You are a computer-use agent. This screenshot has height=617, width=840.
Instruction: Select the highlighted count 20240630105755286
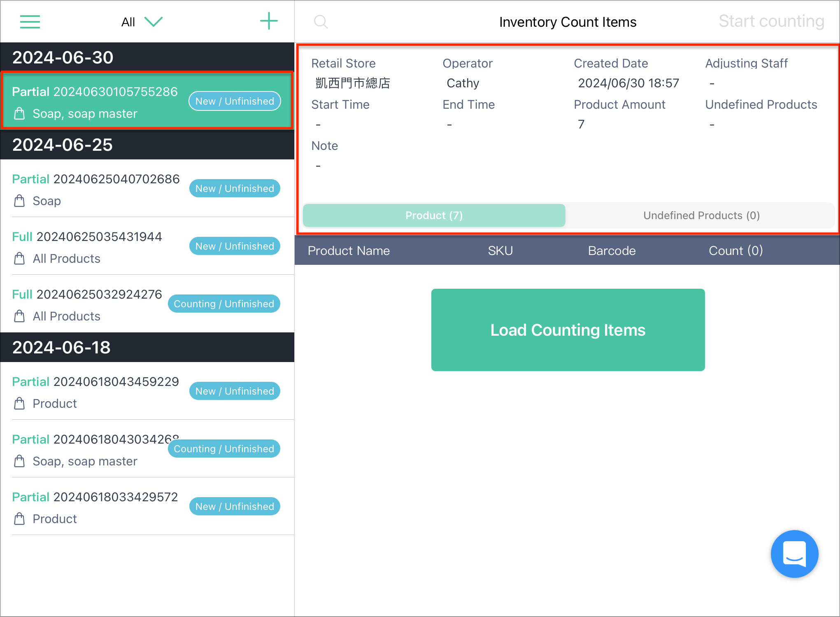[x=147, y=100]
